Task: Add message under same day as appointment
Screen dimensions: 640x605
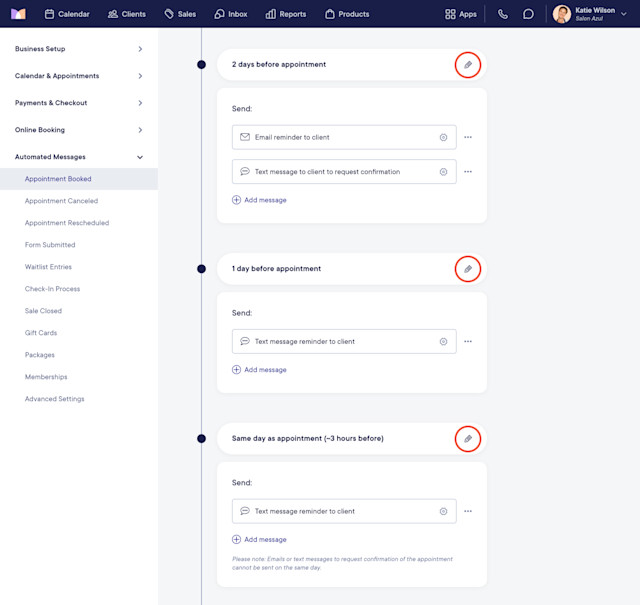Action: pos(259,540)
